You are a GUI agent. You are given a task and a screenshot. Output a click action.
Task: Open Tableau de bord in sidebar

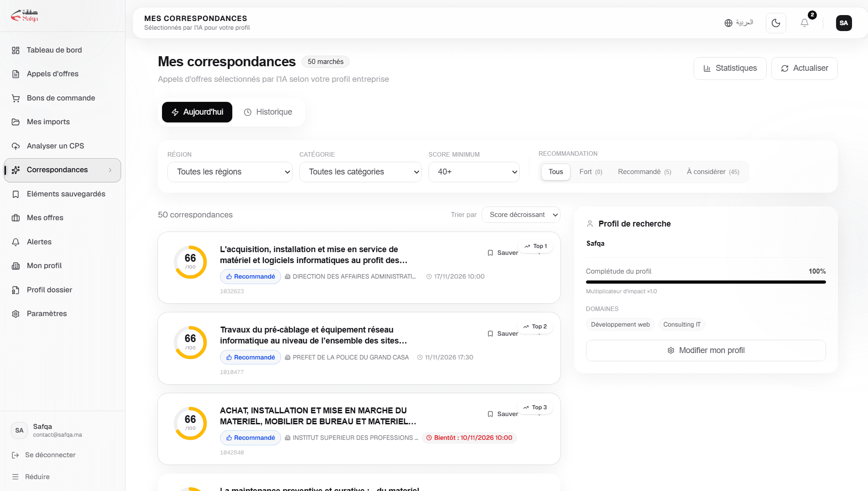[x=63, y=50]
